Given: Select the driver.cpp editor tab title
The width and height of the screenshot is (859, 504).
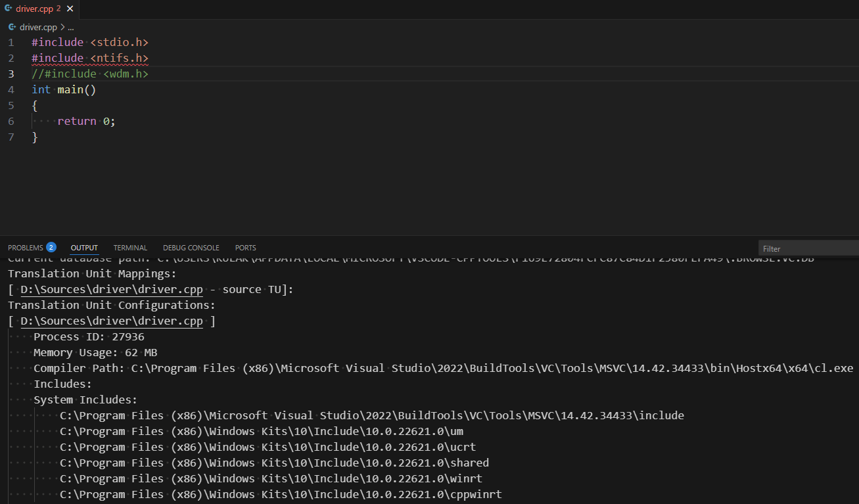Looking at the screenshot, I should [34, 9].
